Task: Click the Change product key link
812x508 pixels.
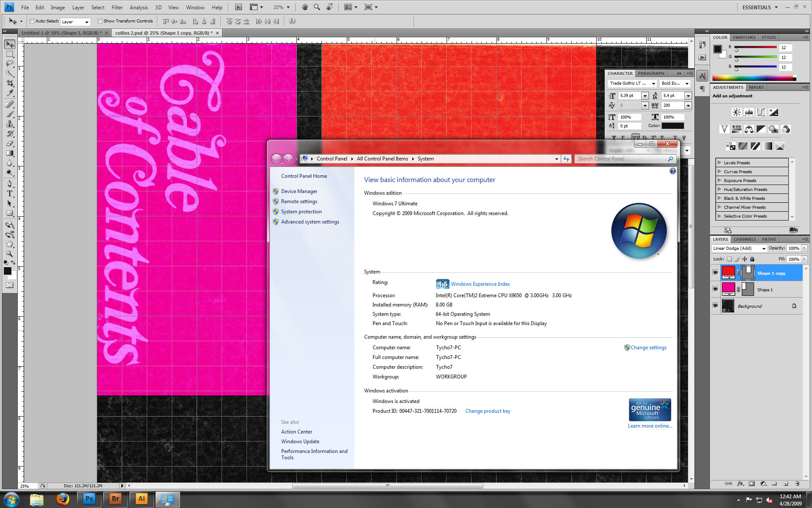Action: [488, 411]
